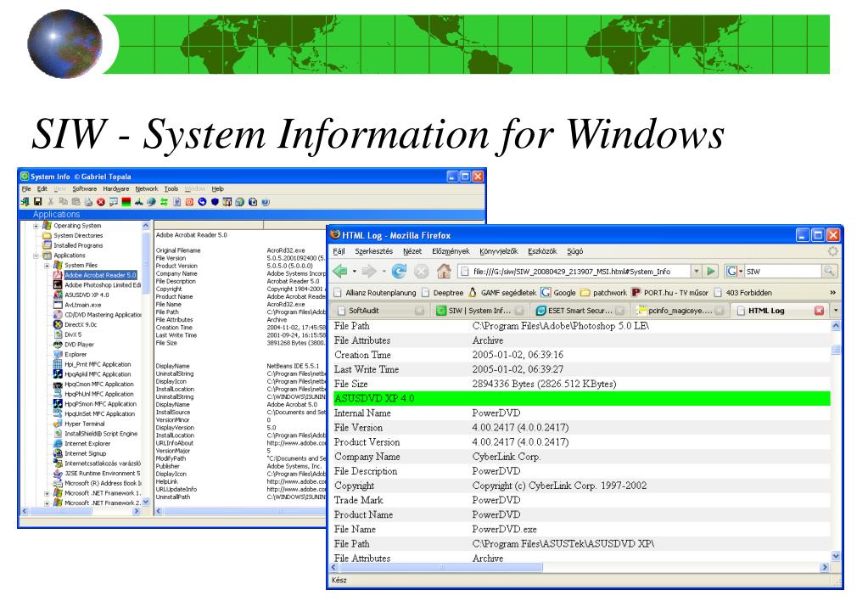Switch to the SoftAudit tab
The width and height of the screenshot is (868, 601).
(x=379, y=311)
